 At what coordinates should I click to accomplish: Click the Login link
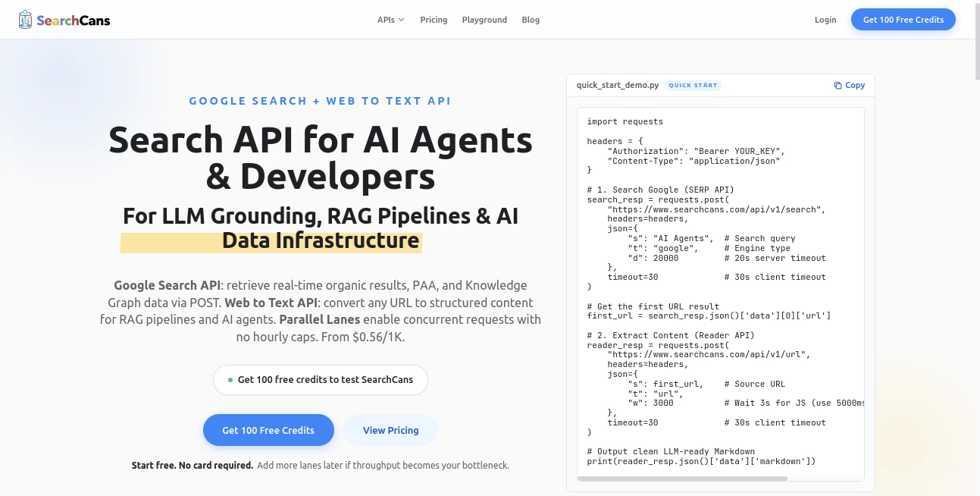(x=825, y=20)
